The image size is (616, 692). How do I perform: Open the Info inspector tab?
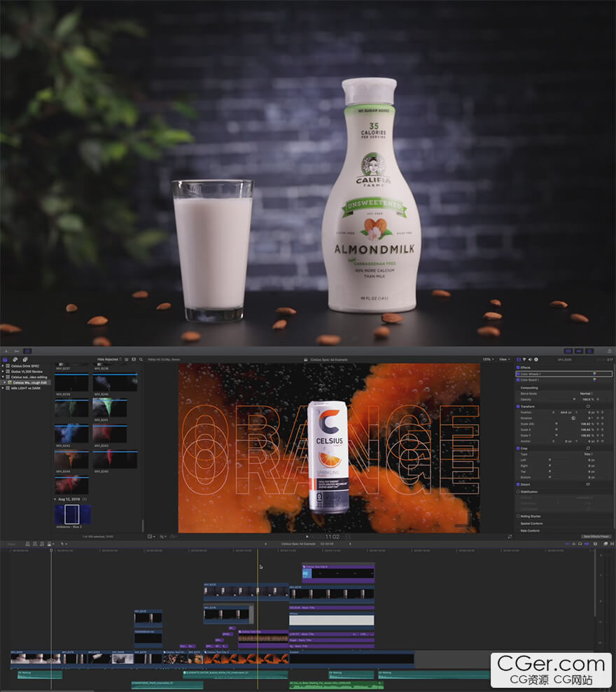pyautogui.click(x=536, y=360)
